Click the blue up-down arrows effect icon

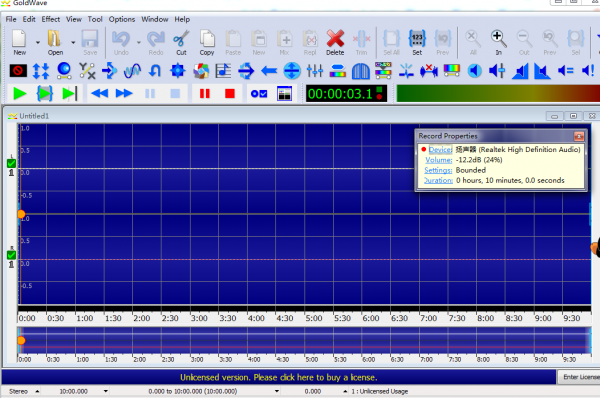(x=41, y=71)
